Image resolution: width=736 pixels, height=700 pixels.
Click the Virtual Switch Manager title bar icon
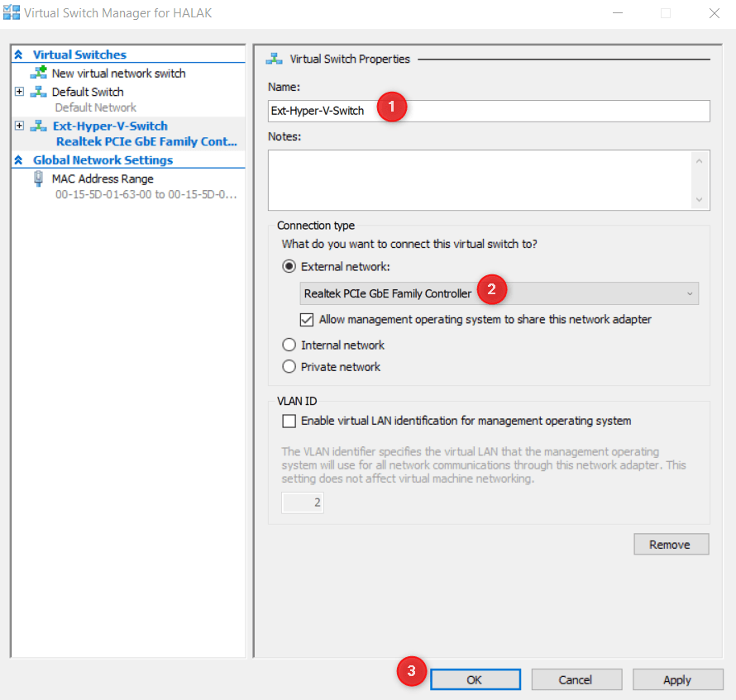tap(12, 12)
